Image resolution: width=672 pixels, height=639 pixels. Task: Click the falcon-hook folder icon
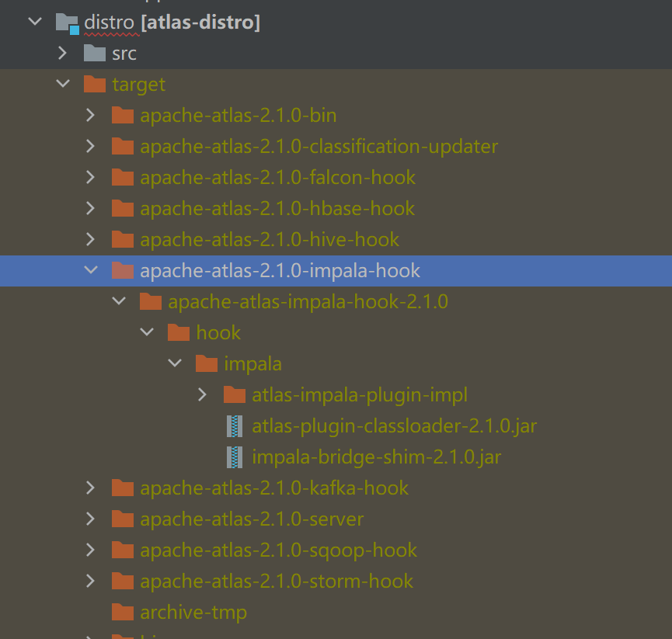(x=123, y=177)
